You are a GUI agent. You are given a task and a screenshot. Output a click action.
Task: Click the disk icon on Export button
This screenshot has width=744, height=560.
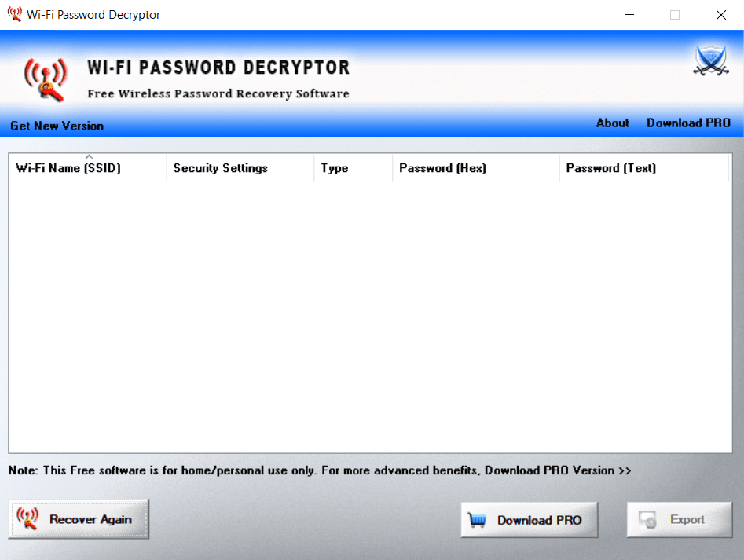(x=648, y=520)
